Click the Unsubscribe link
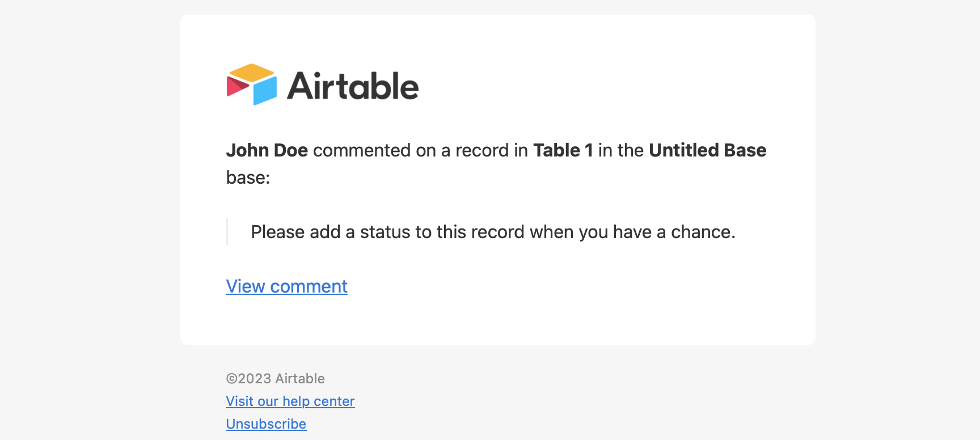Screen dimensions: 980x440 (x=266, y=424)
